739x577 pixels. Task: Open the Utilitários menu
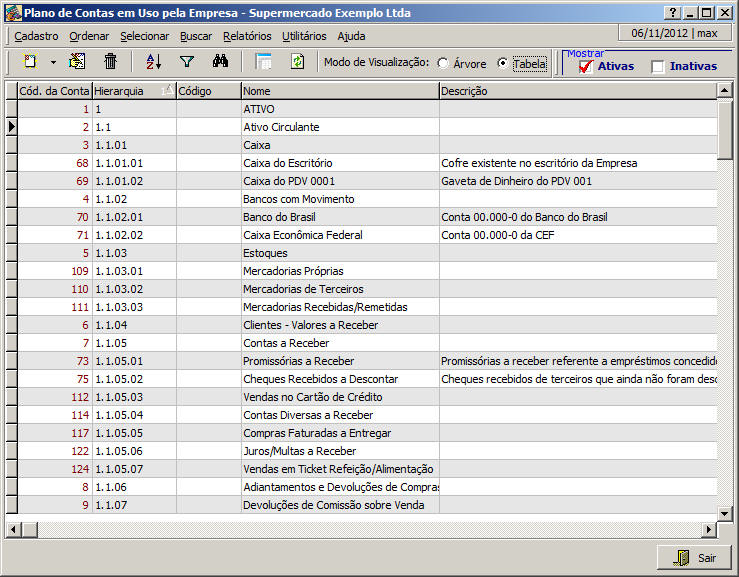(304, 36)
